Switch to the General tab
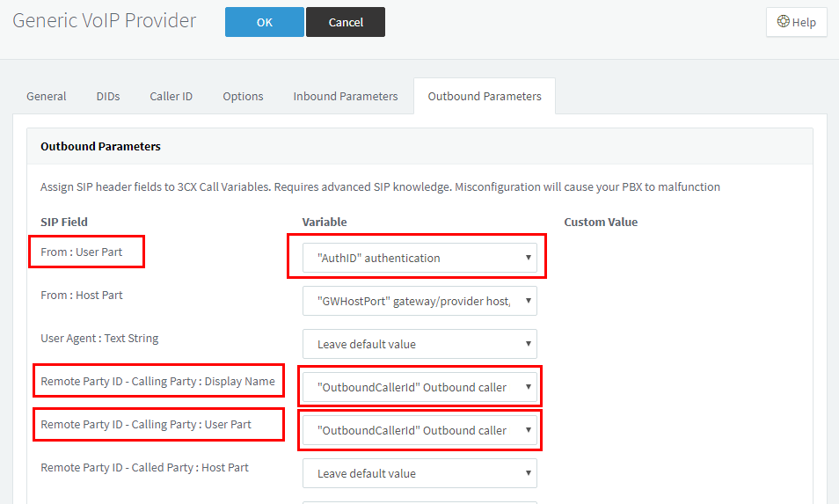839x504 pixels. pyautogui.click(x=47, y=96)
